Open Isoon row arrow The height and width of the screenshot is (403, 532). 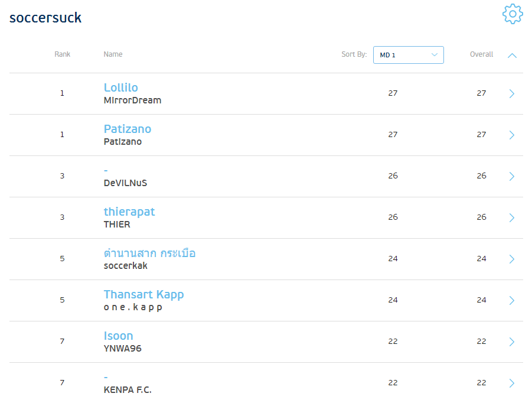tap(511, 342)
